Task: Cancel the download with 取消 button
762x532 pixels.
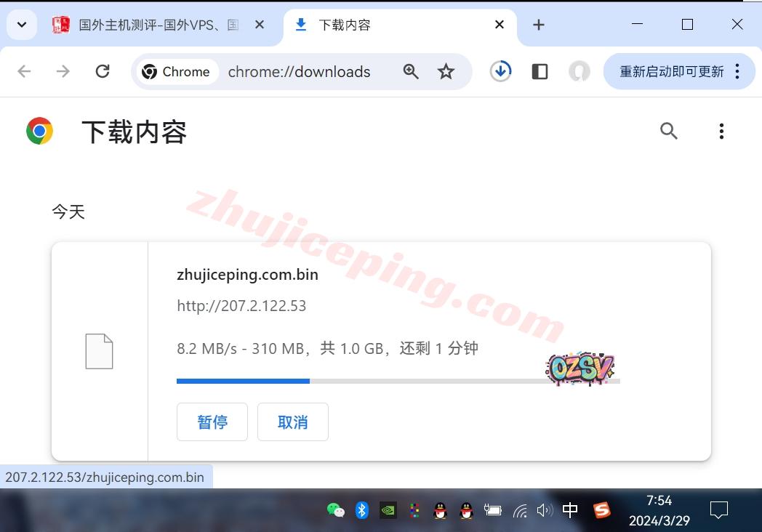Action: click(292, 422)
